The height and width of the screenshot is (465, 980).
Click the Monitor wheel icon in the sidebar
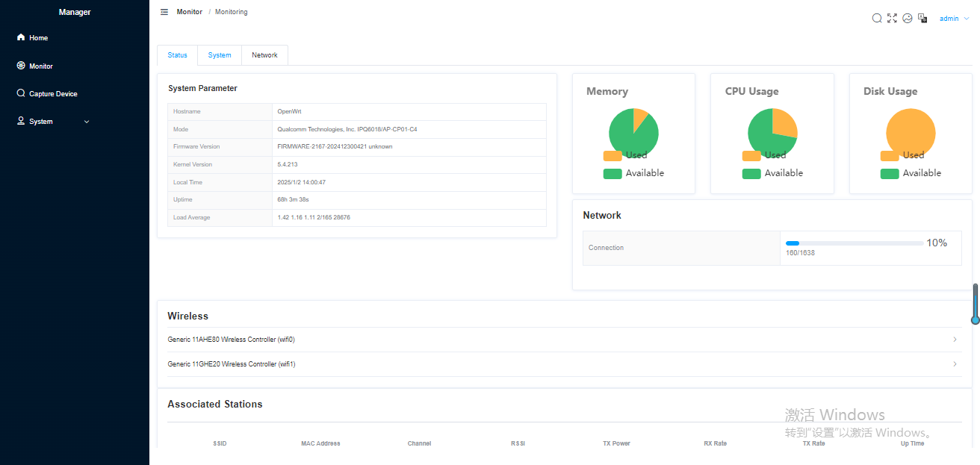click(21, 66)
